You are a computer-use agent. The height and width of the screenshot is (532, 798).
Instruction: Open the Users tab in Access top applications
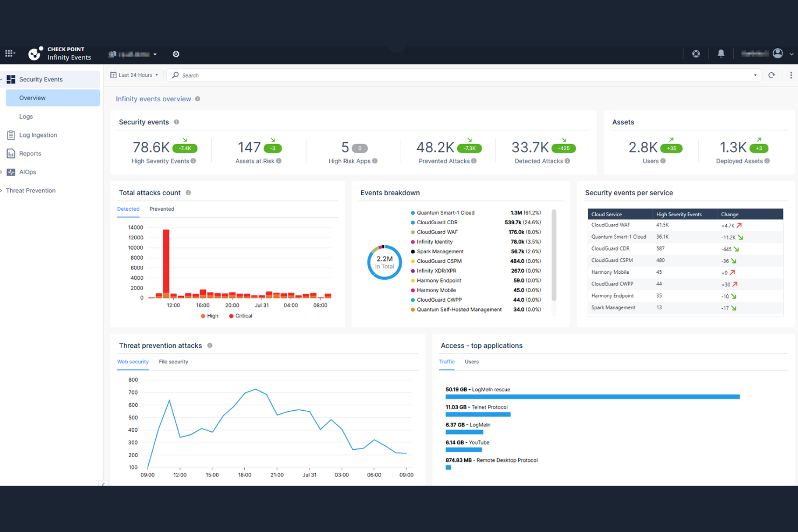pos(471,362)
